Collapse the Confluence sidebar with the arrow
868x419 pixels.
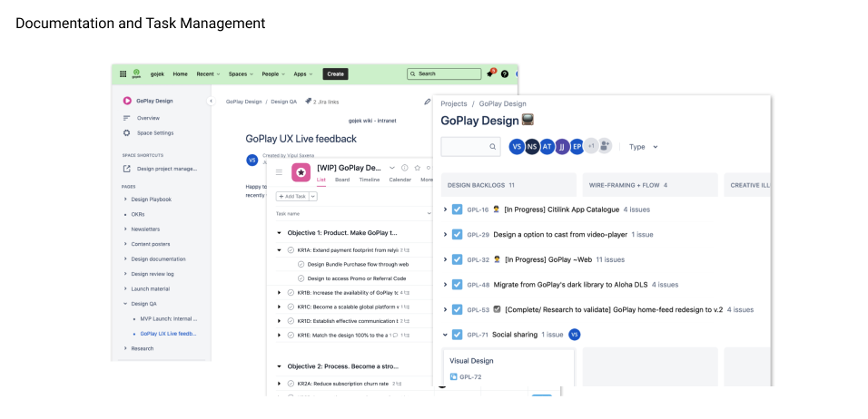[211, 101]
